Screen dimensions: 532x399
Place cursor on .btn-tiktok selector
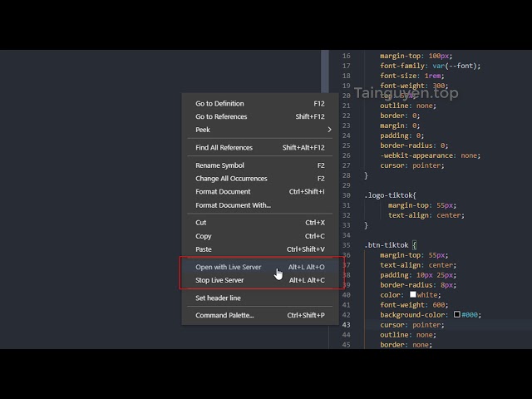tap(387, 245)
